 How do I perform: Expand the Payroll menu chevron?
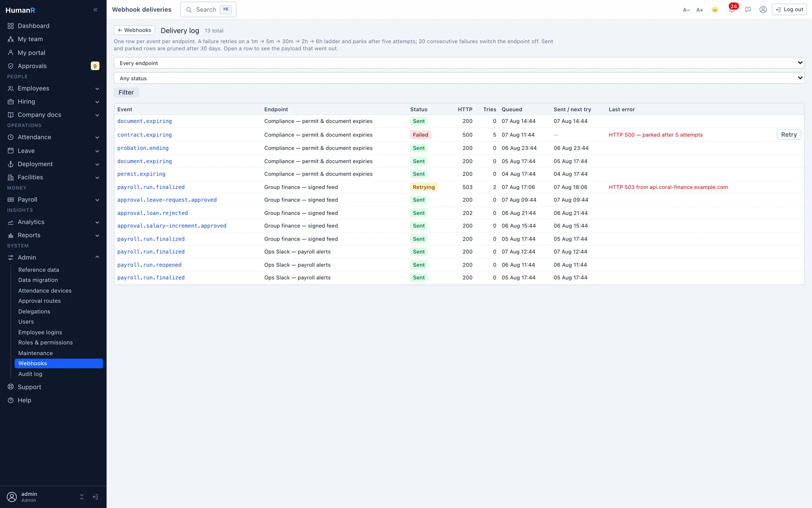(x=97, y=200)
